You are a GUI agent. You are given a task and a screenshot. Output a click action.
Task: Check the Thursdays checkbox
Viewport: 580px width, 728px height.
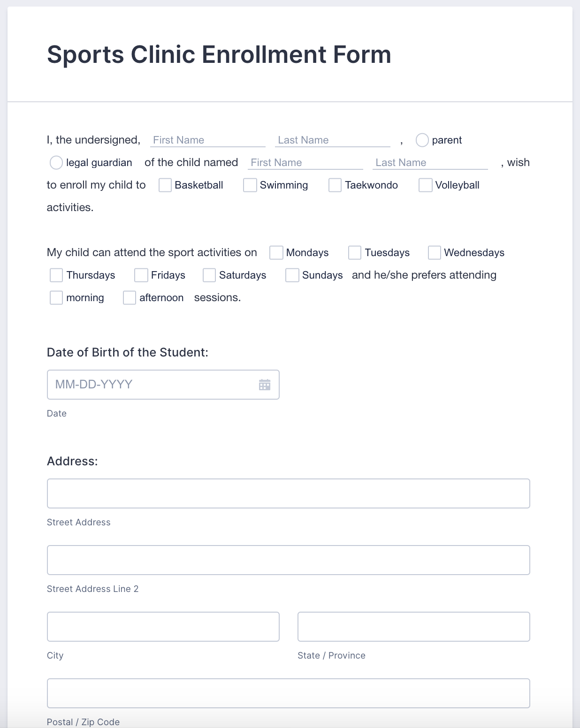(x=56, y=275)
